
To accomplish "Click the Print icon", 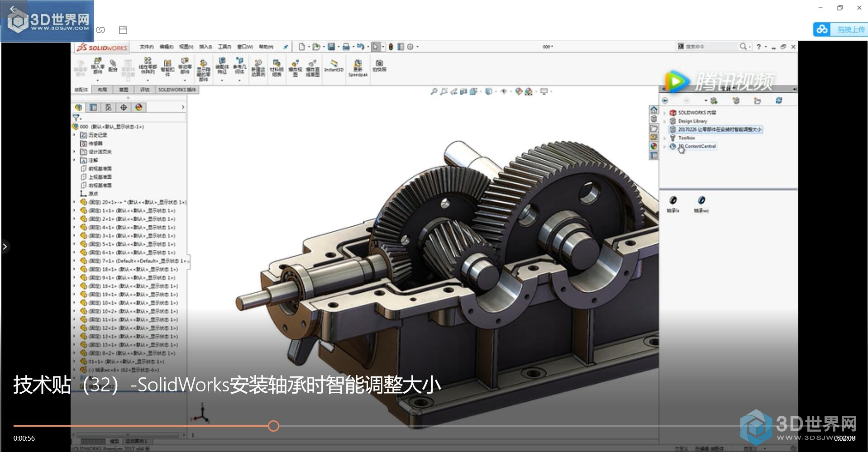I will 346,47.
